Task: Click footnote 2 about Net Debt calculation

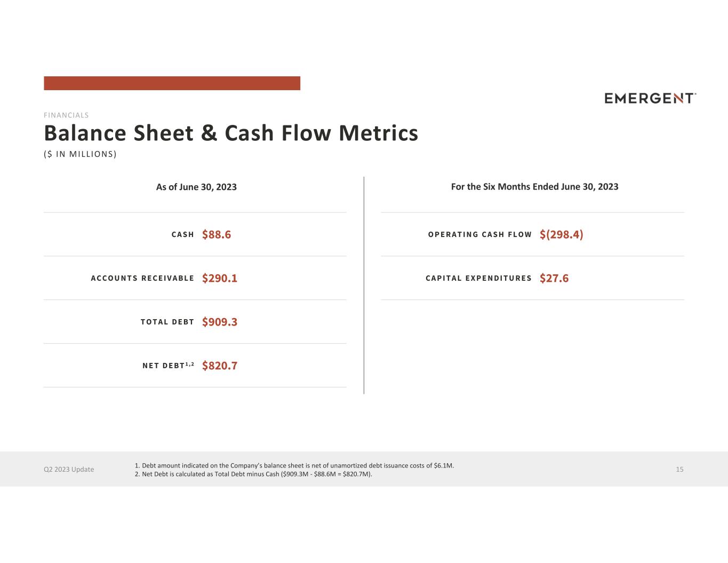Action: click(x=254, y=474)
